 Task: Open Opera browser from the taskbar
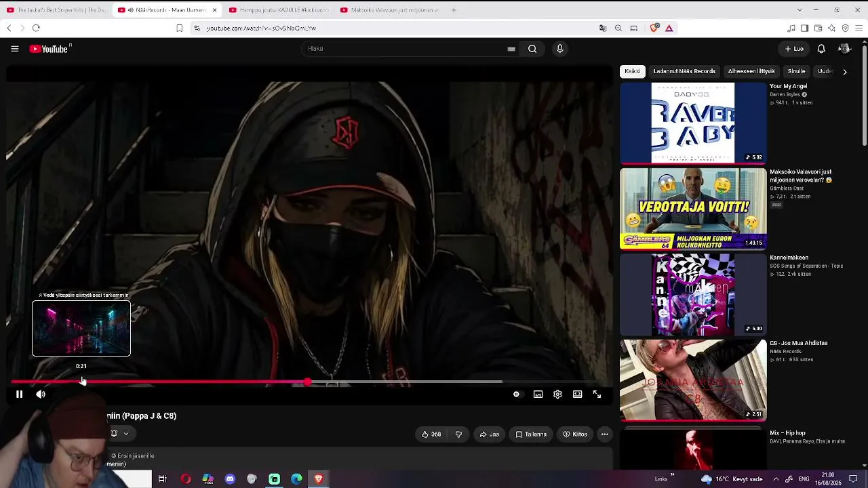point(185,479)
